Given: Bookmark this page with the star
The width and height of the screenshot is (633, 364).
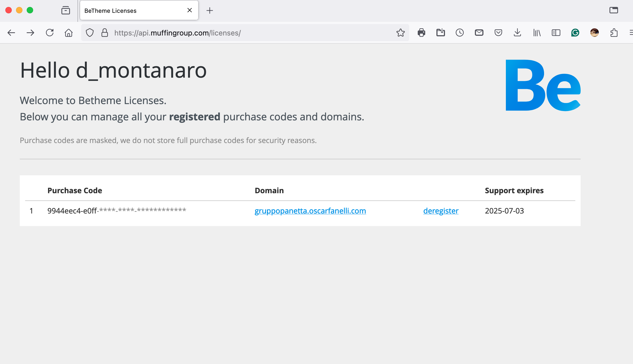Looking at the screenshot, I should point(401,33).
